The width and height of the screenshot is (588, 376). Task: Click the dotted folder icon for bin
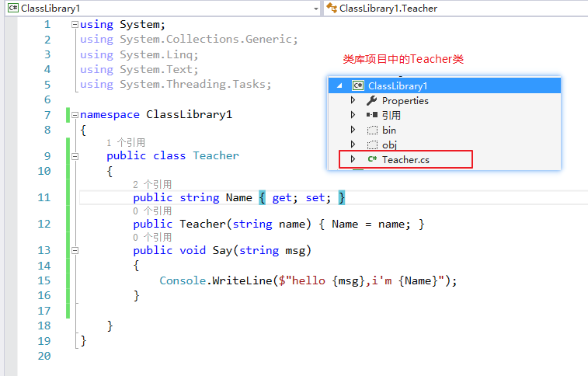(371, 130)
